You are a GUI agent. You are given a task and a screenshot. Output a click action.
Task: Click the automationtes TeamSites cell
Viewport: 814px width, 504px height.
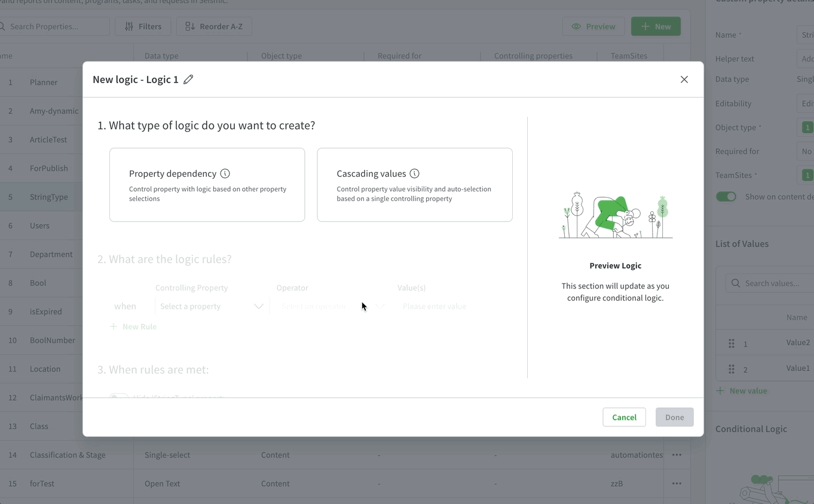(636, 455)
